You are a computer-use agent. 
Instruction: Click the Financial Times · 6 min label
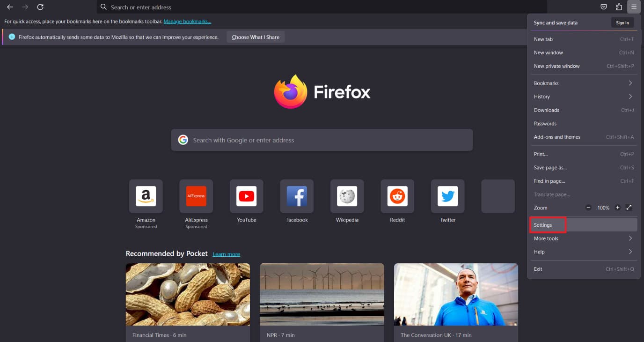[159, 335]
